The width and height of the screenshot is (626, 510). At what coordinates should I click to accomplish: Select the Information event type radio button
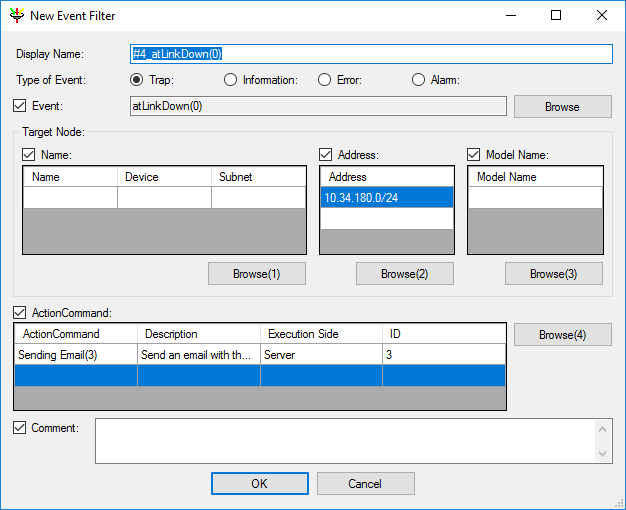pos(230,80)
